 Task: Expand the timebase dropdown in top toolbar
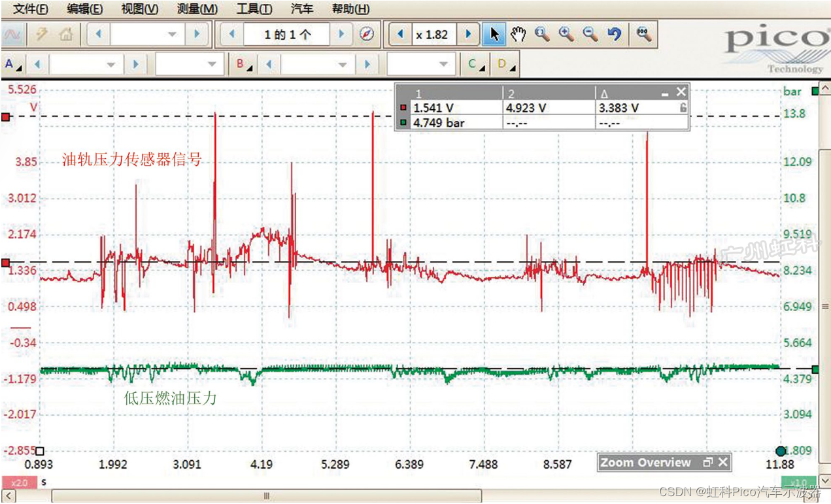173,34
